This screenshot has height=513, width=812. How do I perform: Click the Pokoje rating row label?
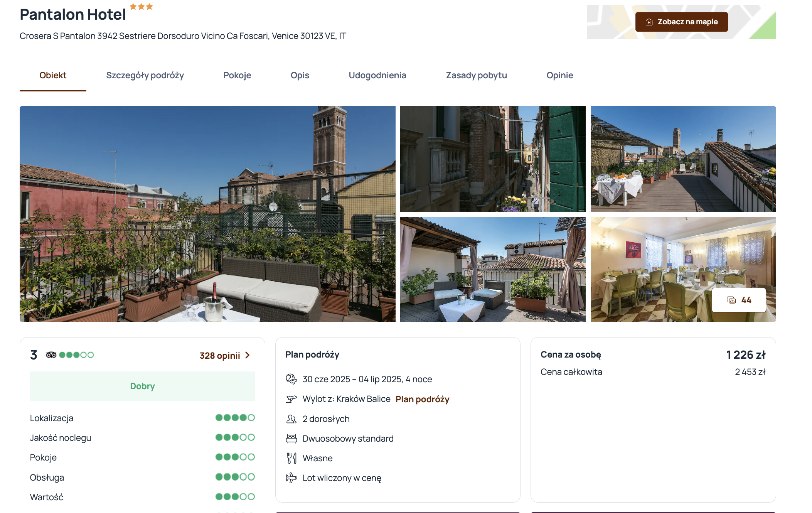[43, 457]
